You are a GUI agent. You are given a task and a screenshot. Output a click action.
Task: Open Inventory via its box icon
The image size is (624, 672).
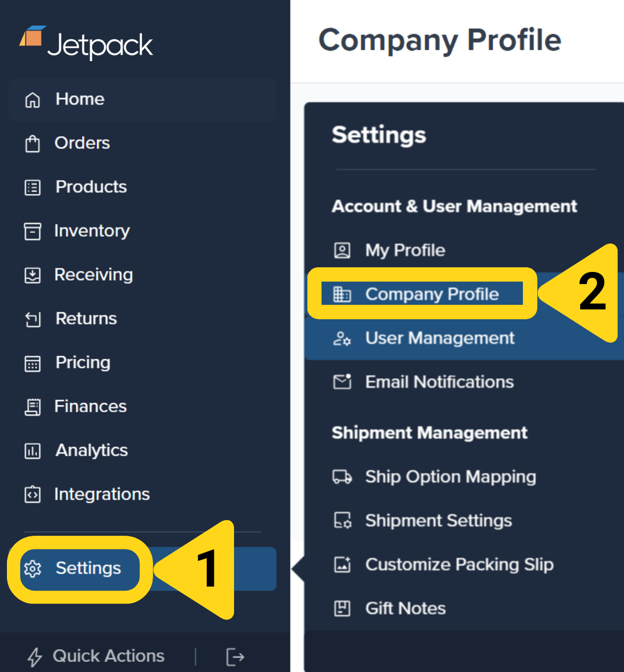point(34,230)
